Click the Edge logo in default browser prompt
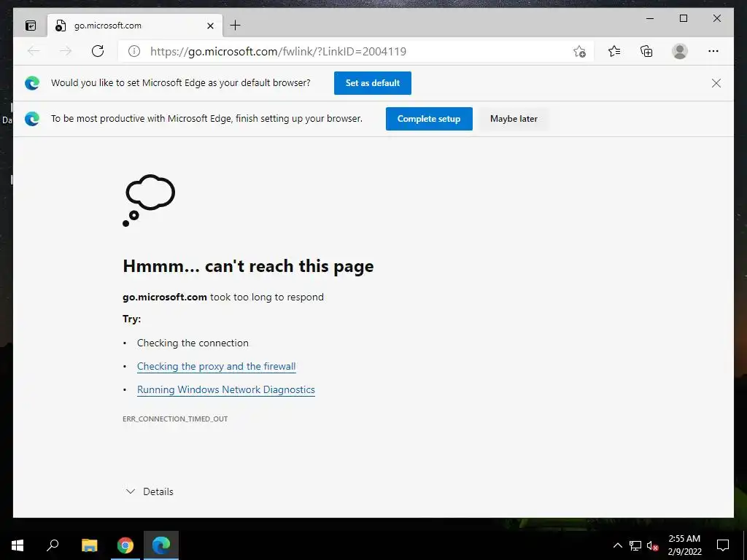 (32, 83)
